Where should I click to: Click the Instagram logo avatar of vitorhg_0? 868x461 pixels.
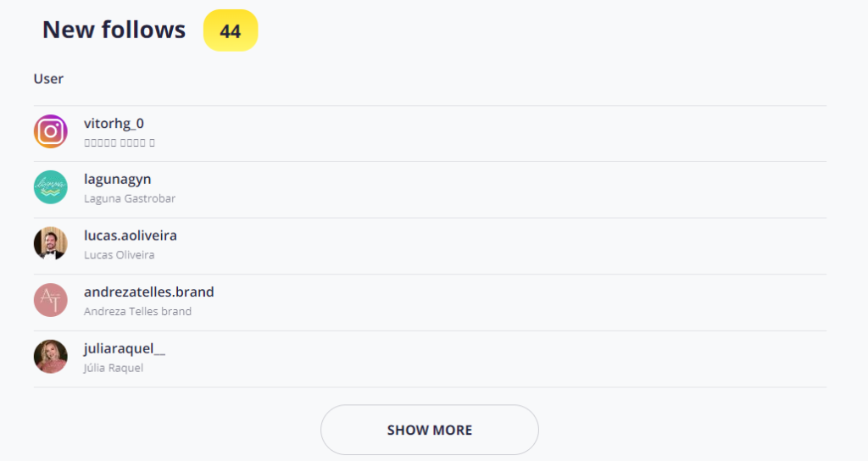(50, 131)
